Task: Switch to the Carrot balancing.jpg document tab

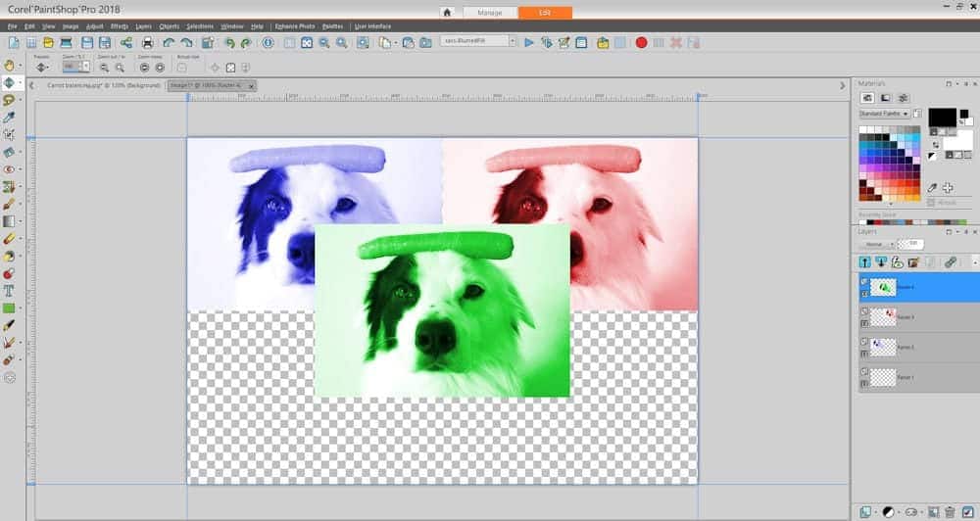Action: (104, 86)
